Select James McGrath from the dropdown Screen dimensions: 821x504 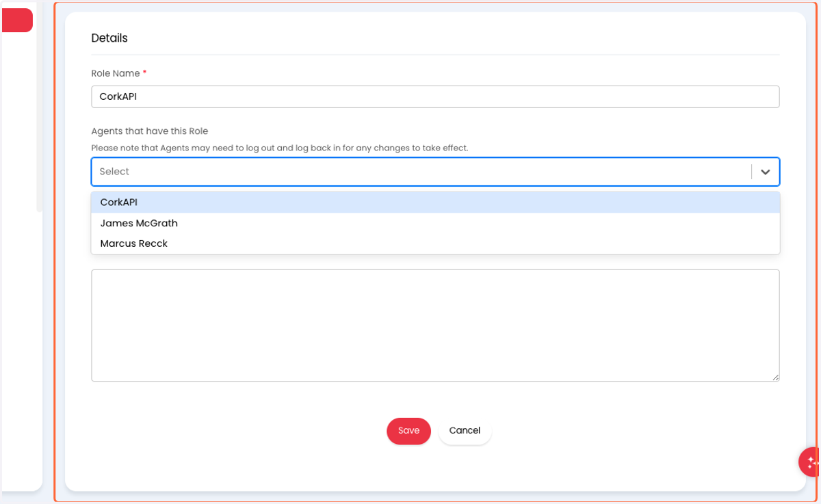coord(435,223)
